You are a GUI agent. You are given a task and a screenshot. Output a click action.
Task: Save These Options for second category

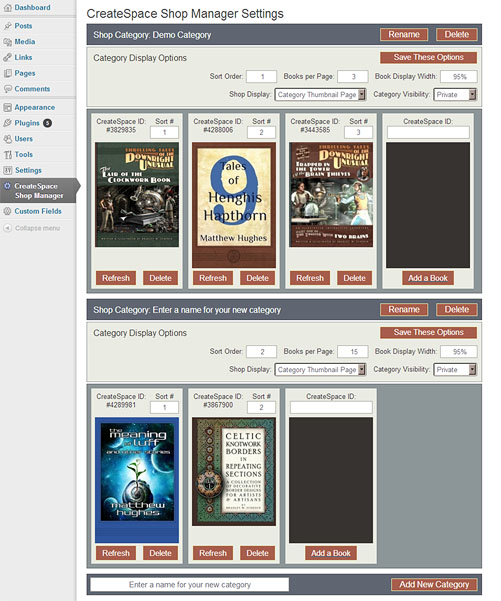429,333
